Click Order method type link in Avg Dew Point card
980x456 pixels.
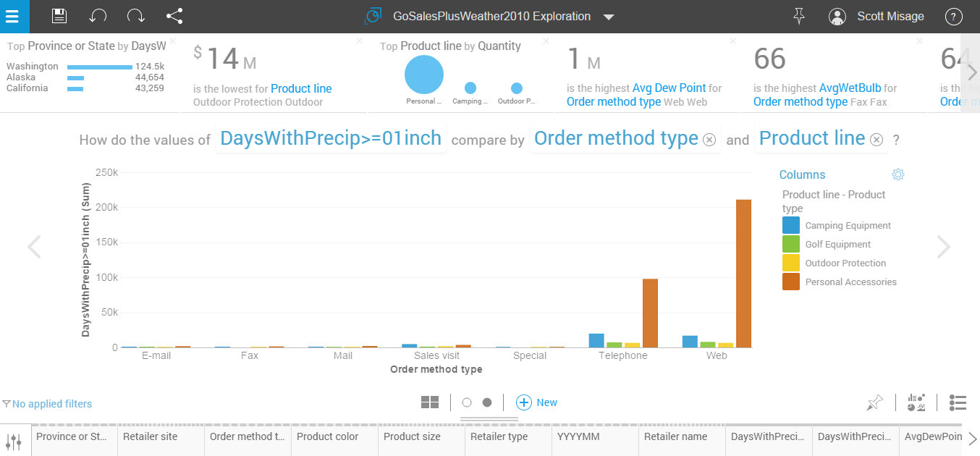pos(614,102)
